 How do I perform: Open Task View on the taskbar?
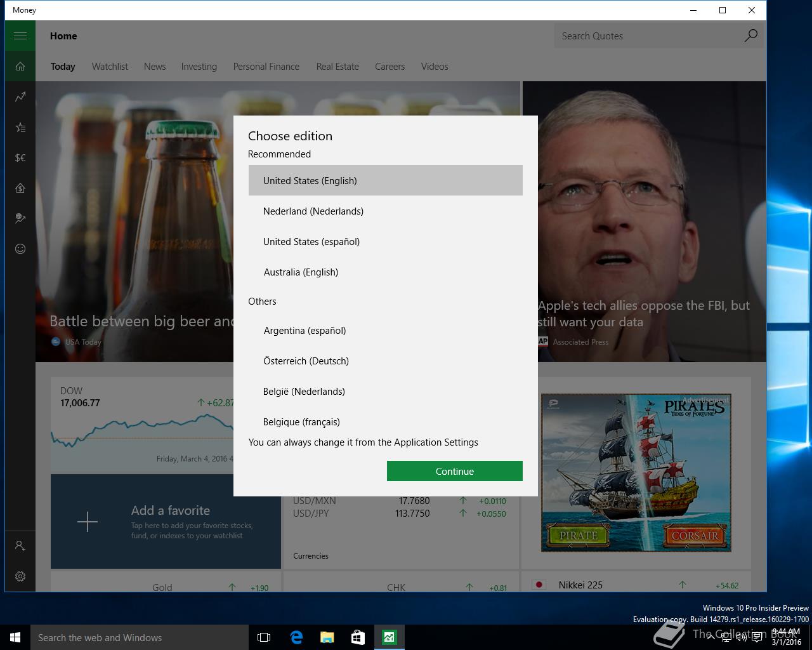[x=264, y=637]
